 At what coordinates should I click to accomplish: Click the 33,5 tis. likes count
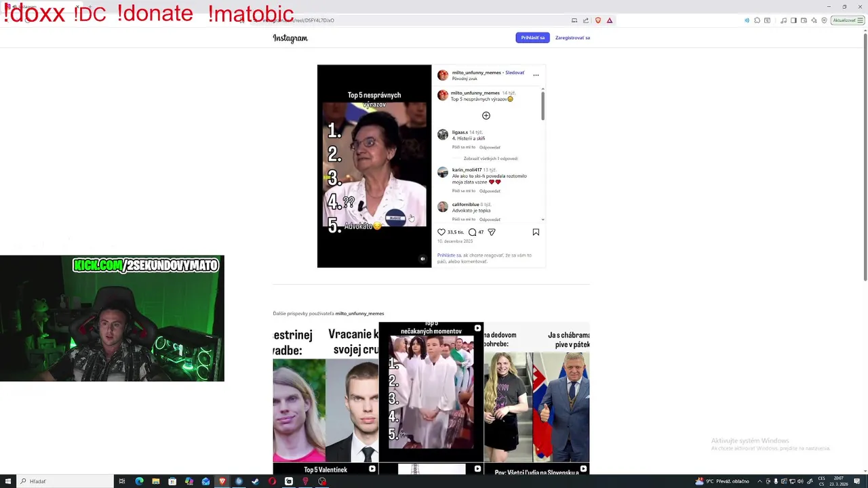tap(456, 232)
